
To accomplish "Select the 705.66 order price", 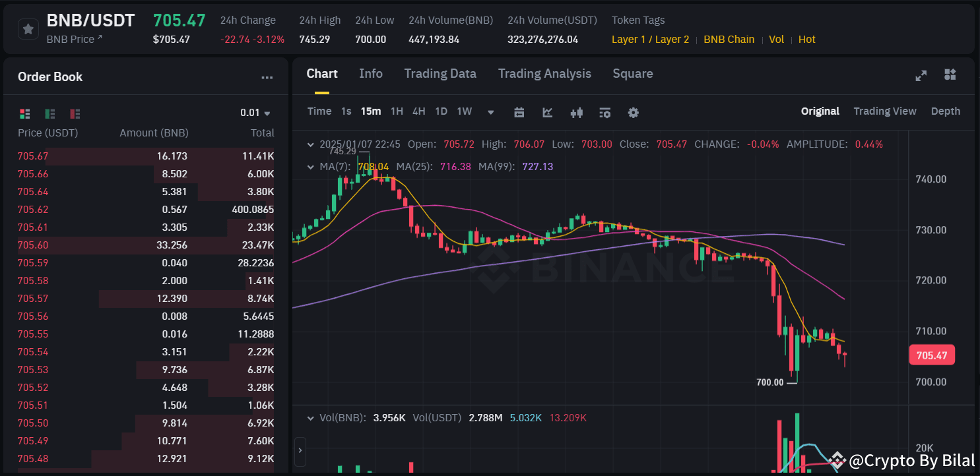I will click(x=33, y=174).
